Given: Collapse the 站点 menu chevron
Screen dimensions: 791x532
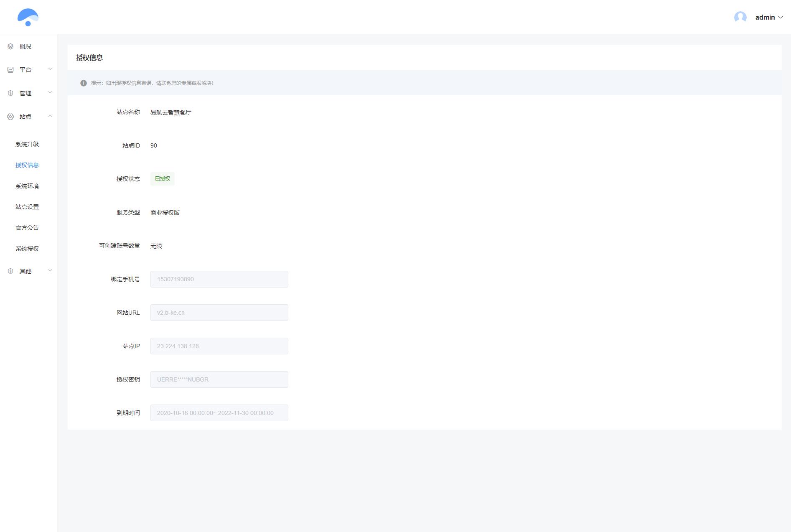Looking at the screenshot, I should click(x=50, y=116).
